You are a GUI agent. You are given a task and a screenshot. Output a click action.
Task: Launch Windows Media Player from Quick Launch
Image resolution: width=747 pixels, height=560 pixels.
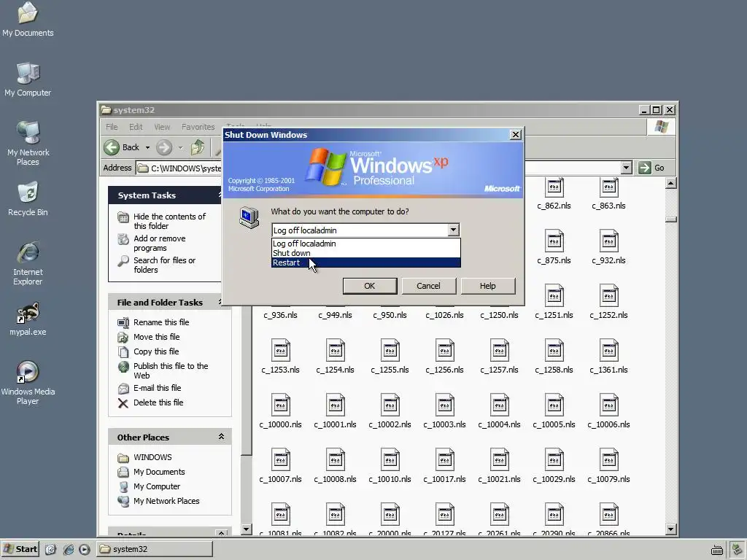pyautogui.click(x=85, y=550)
